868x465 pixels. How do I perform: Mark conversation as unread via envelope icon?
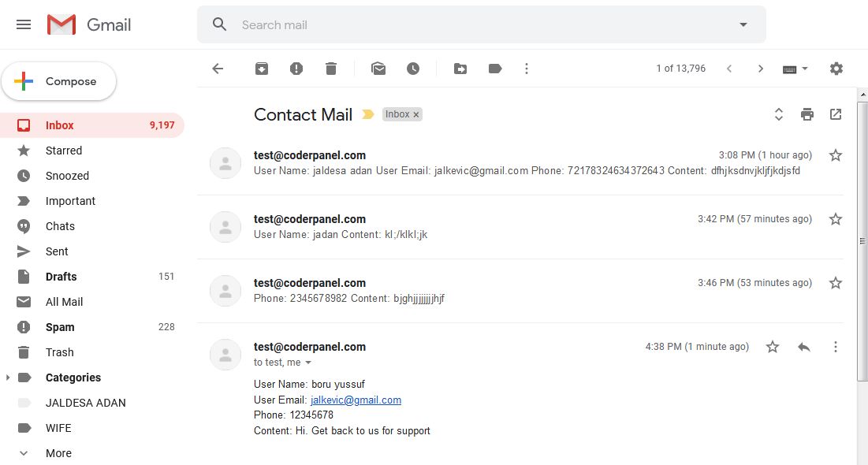pyautogui.click(x=378, y=69)
